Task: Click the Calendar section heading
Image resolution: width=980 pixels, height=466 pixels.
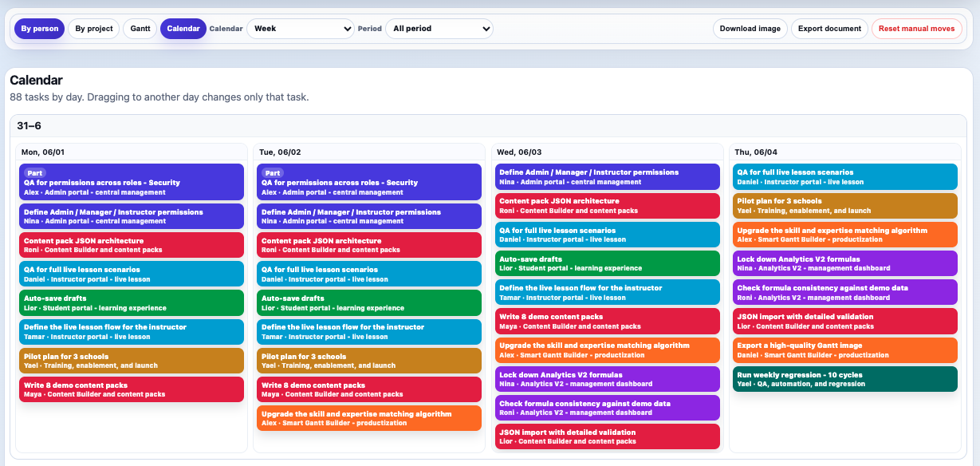Action: pos(36,81)
